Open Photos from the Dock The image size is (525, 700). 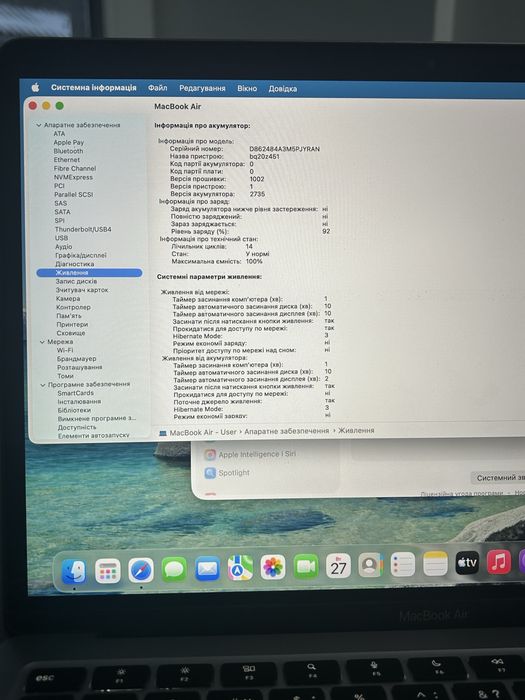(x=273, y=567)
